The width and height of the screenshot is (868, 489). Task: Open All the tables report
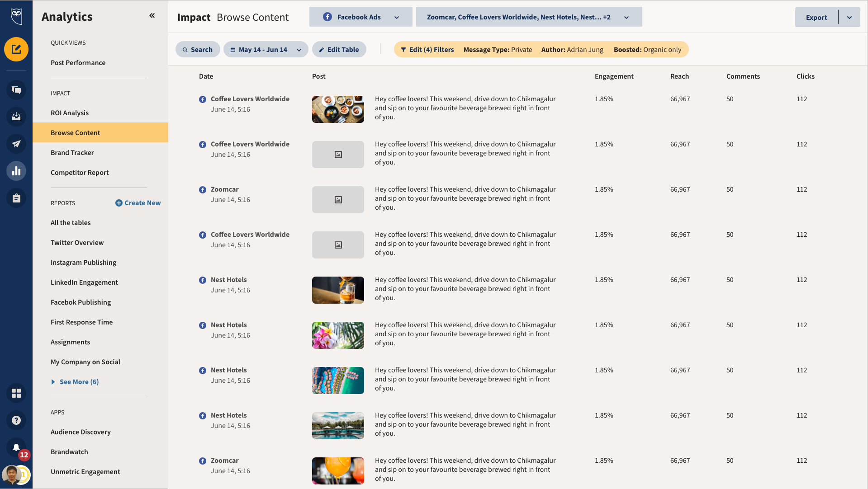[71, 223]
